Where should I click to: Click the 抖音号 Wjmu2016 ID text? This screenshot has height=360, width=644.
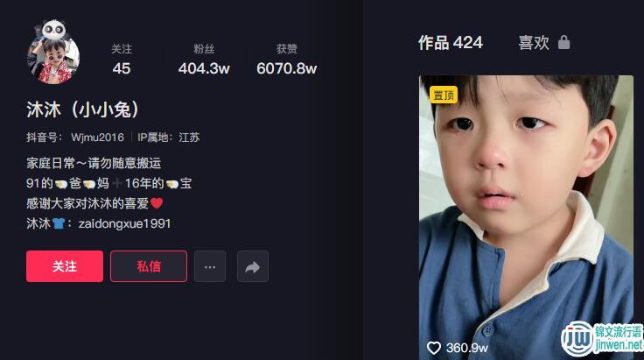pos(75,138)
